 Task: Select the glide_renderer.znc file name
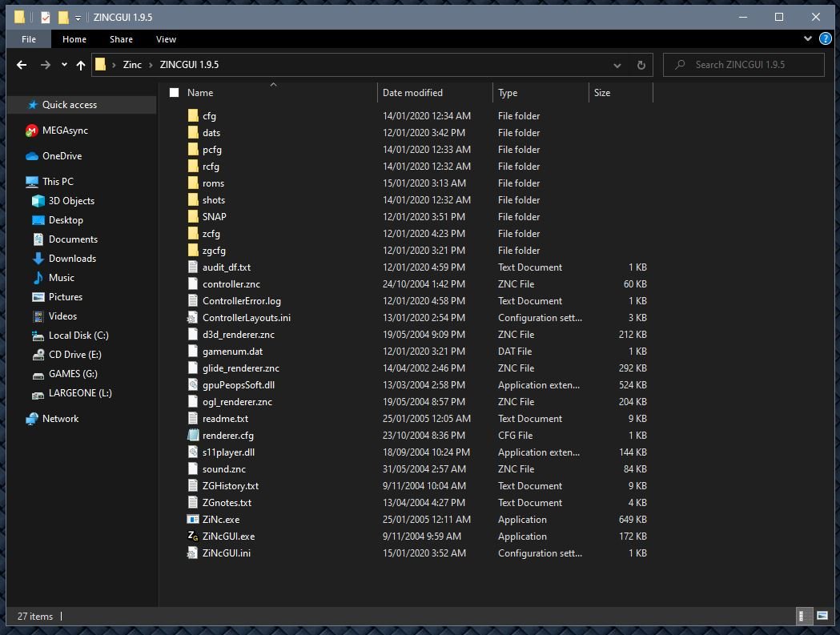click(240, 368)
